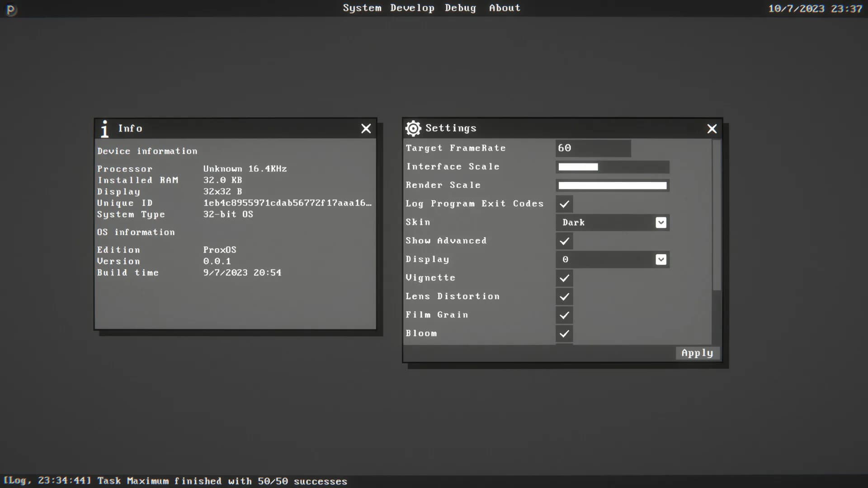
Task: Click the Settings window title text
Action: (451, 128)
